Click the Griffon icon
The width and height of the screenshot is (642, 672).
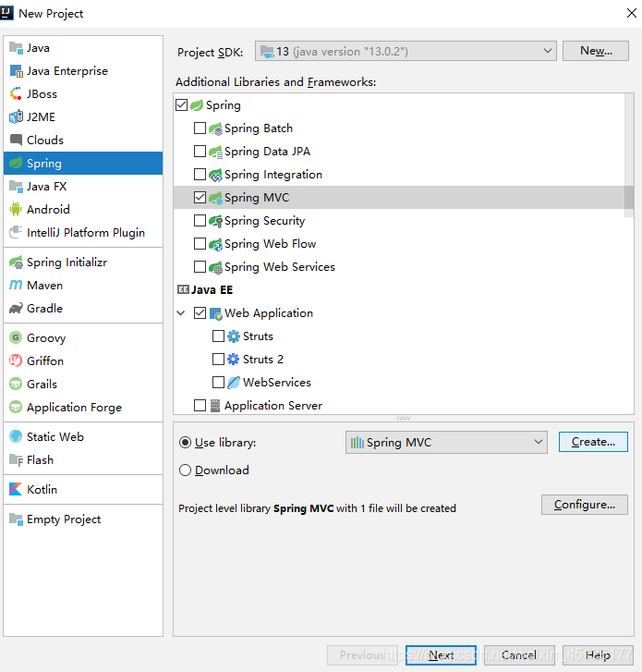pos(16,360)
